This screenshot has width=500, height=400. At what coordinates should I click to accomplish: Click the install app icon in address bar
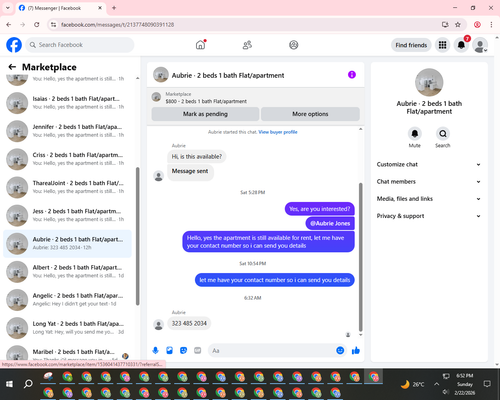pyautogui.click(x=445, y=24)
